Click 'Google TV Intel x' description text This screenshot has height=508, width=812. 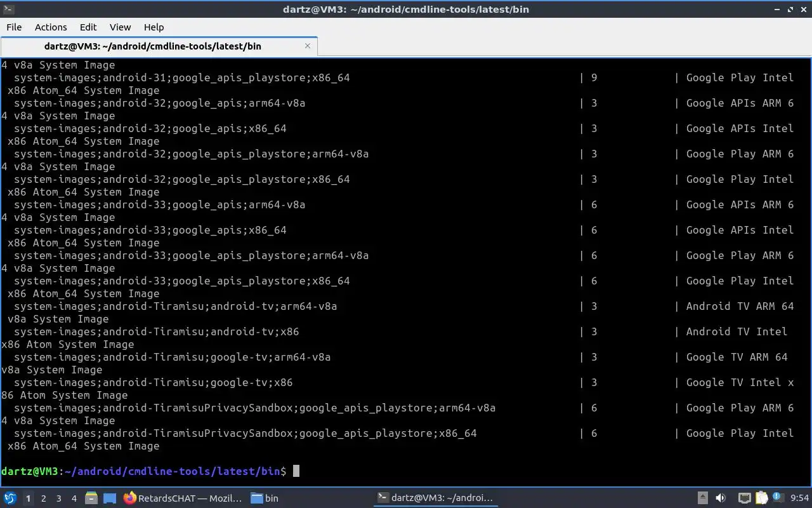740,382
